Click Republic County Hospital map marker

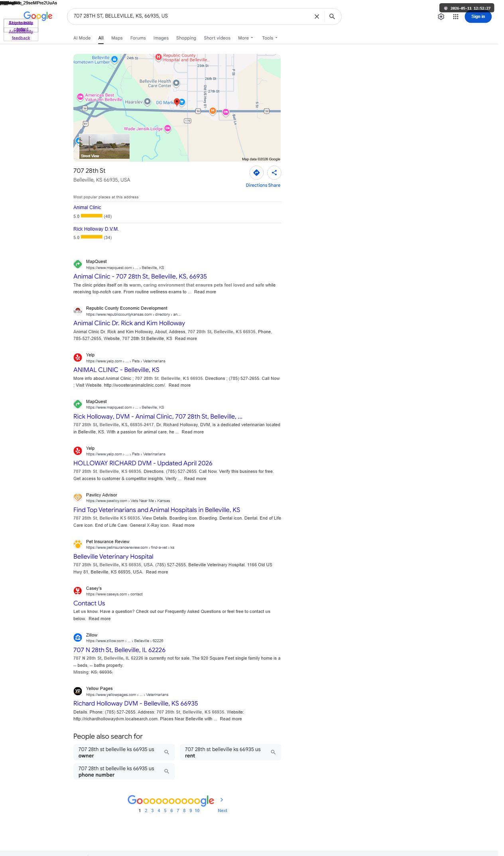click(x=158, y=57)
